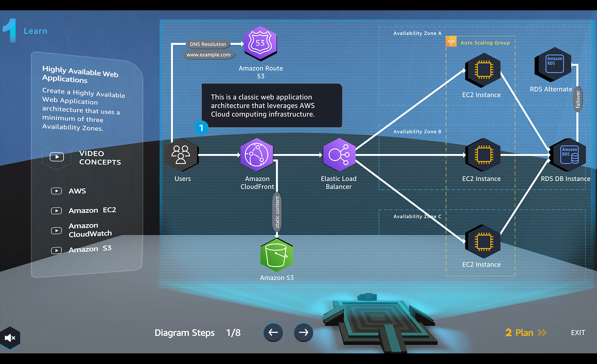Click the step 1 marker badge
This screenshot has height=364, width=597.
[x=201, y=128]
